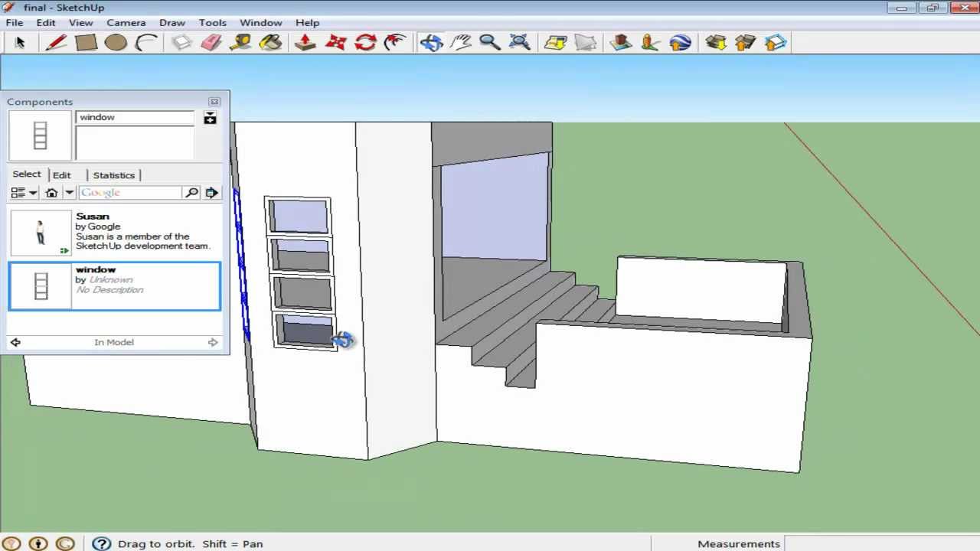Viewport: 980px width, 551px height.
Task: Open the Camera menu
Action: coord(126,23)
